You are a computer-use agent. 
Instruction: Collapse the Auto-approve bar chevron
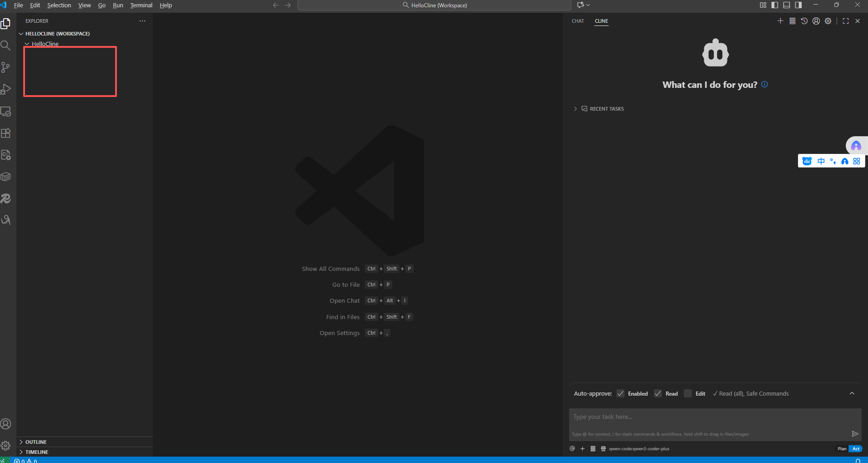[x=852, y=393]
